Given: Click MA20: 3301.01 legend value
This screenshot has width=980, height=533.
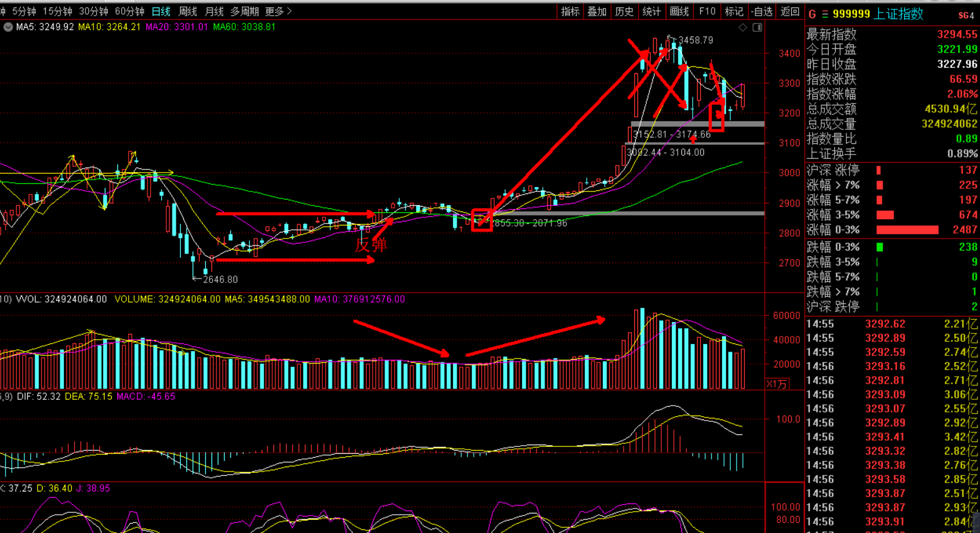Looking at the screenshot, I should click(176, 27).
